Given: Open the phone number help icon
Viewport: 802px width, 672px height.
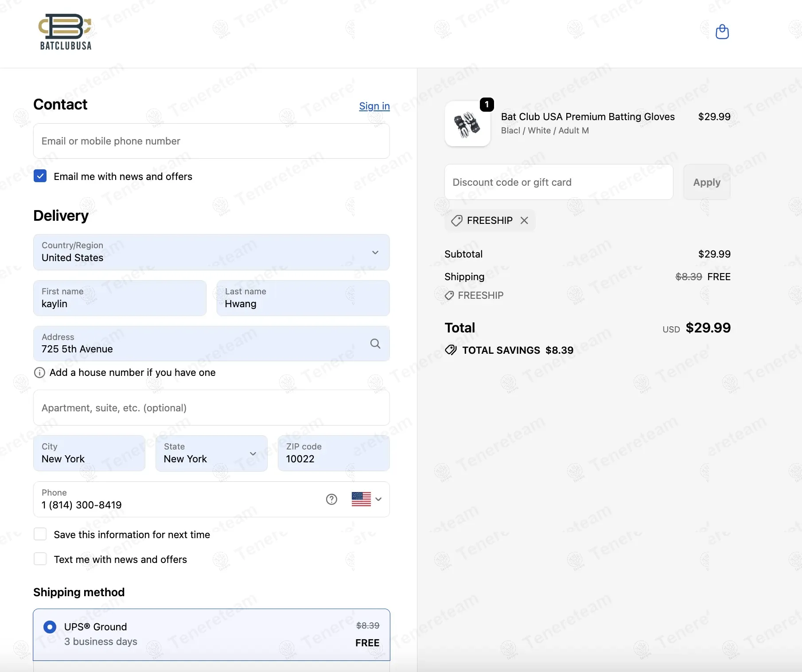Looking at the screenshot, I should click(x=331, y=499).
